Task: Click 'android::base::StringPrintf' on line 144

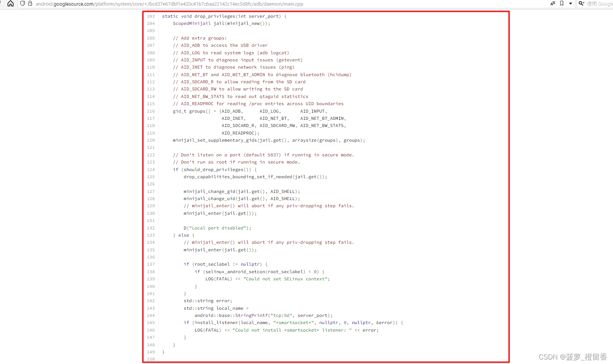Action: pos(231,315)
